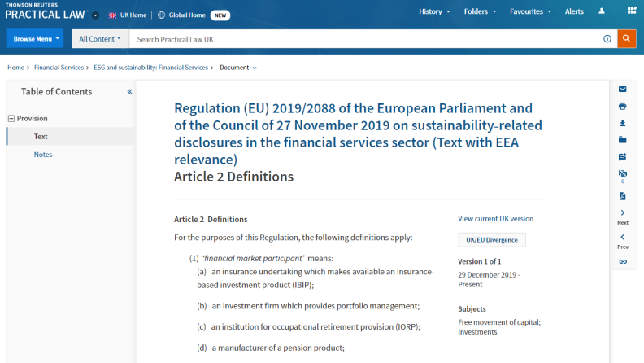Click the Practical Law logo
The width and height of the screenshot is (644, 363).
pyautogui.click(x=46, y=11)
